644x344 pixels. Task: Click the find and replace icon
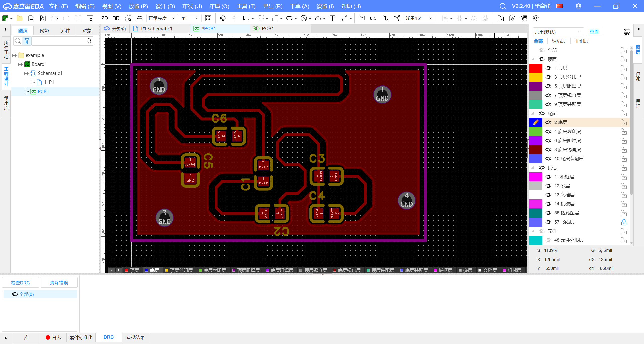[x=90, y=18]
